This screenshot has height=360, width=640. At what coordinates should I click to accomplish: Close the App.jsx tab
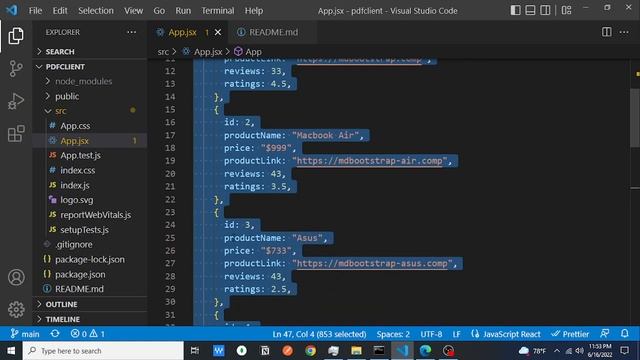pos(218,32)
